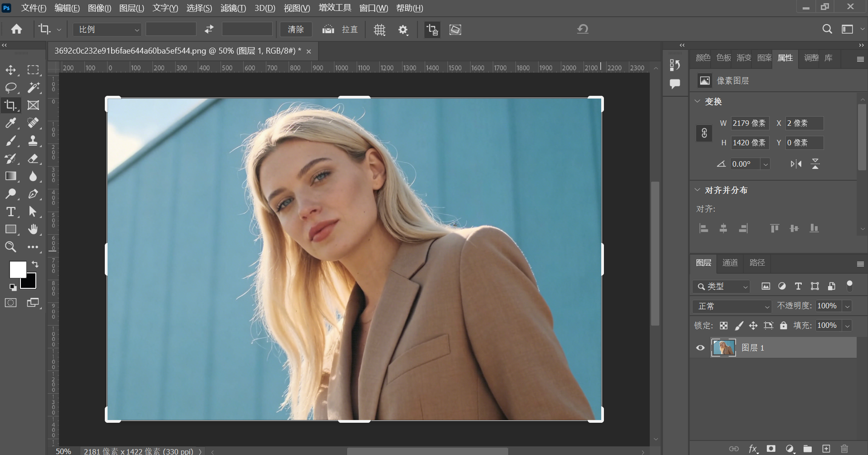Select the Zoom tool
Image resolution: width=868 pixels, height=455 pixels.
click(x=11, y=247)
